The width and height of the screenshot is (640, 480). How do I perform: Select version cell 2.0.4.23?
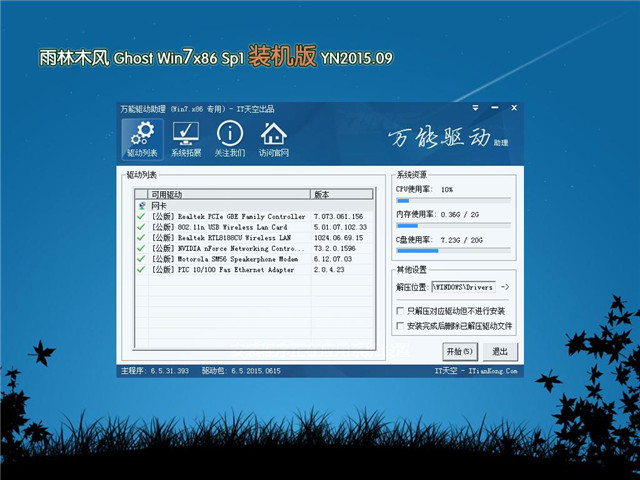[329, 269]
